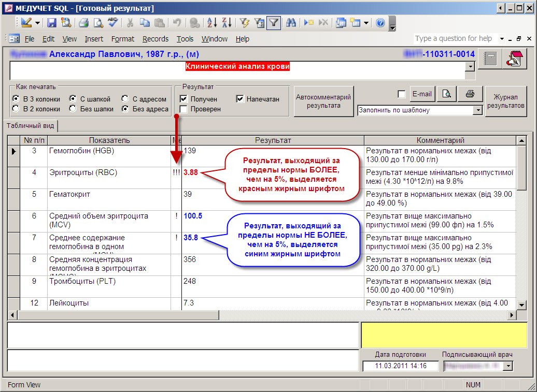
Task: Click the preview magnifier button next to E-mail
Action: (x=447, y=94)
